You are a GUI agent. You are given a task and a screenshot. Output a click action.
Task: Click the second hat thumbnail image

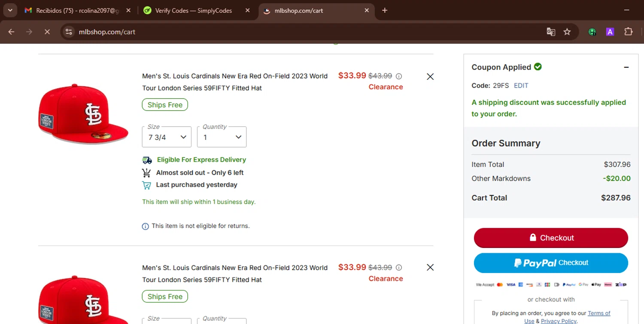[83, 300]
